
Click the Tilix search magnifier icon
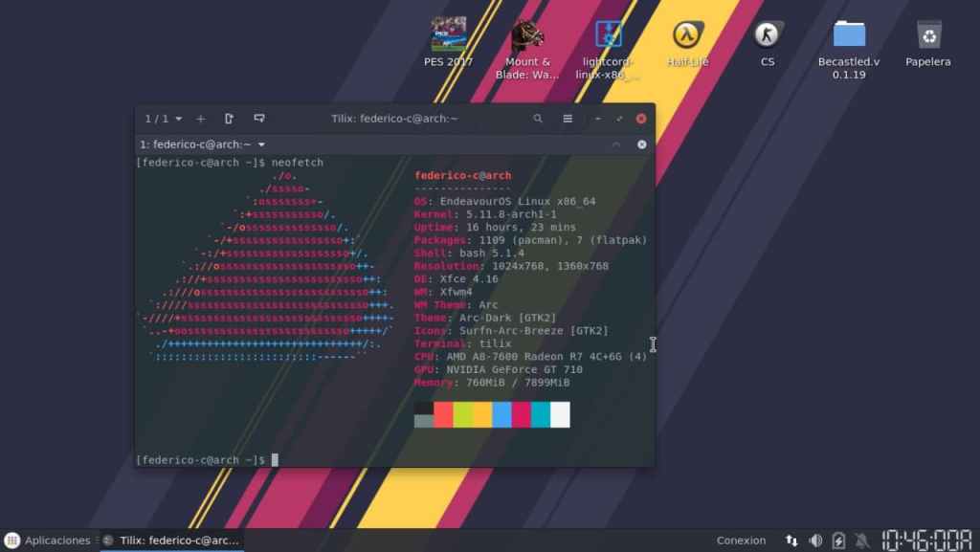(x=538, y=119)
